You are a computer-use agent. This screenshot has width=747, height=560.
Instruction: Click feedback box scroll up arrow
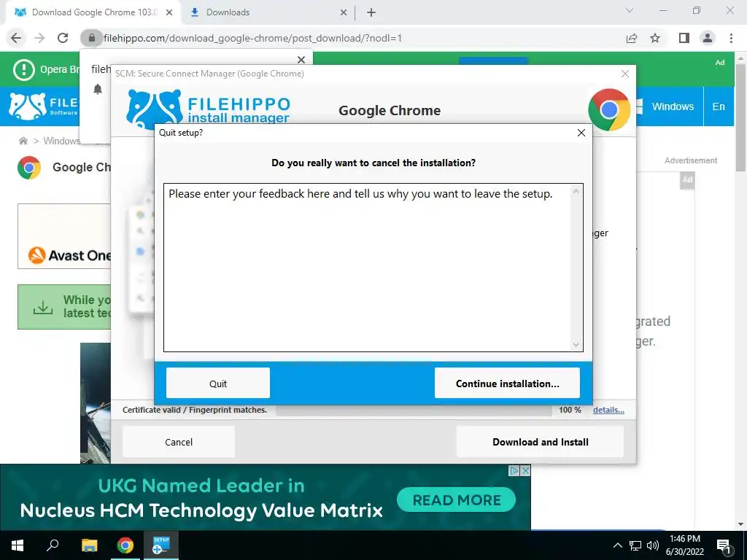coord(576,191)
